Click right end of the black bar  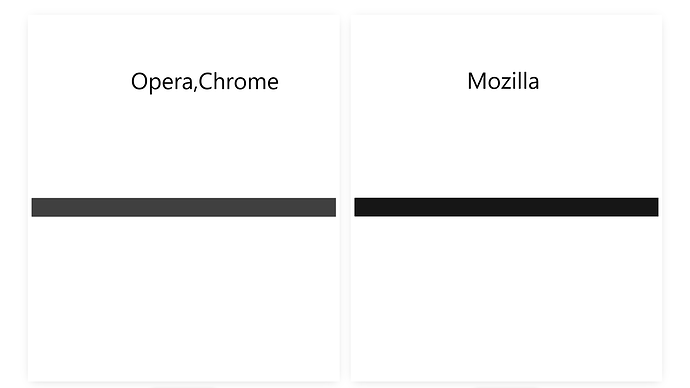click(655, 207)
